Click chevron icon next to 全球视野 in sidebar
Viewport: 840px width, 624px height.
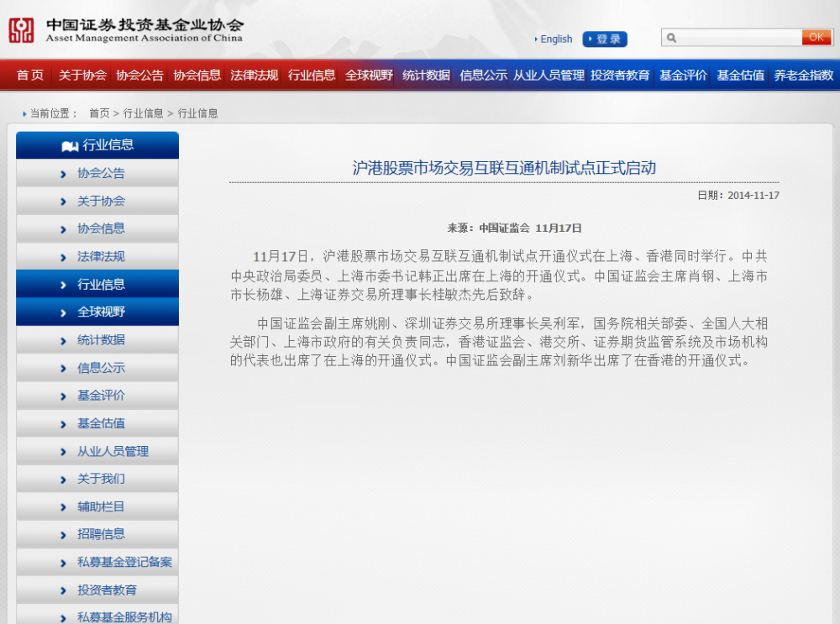coord(63,312)
